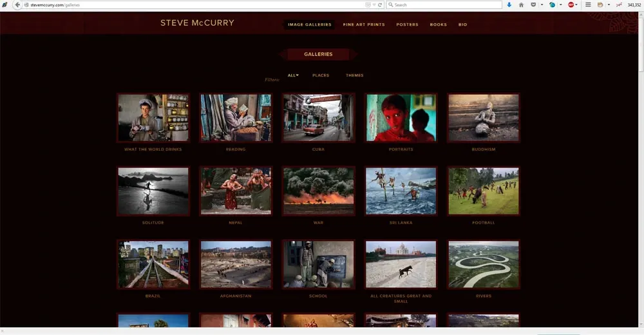Click the Solitude caption text
The image size is (644, 335).
click(153, 222)
